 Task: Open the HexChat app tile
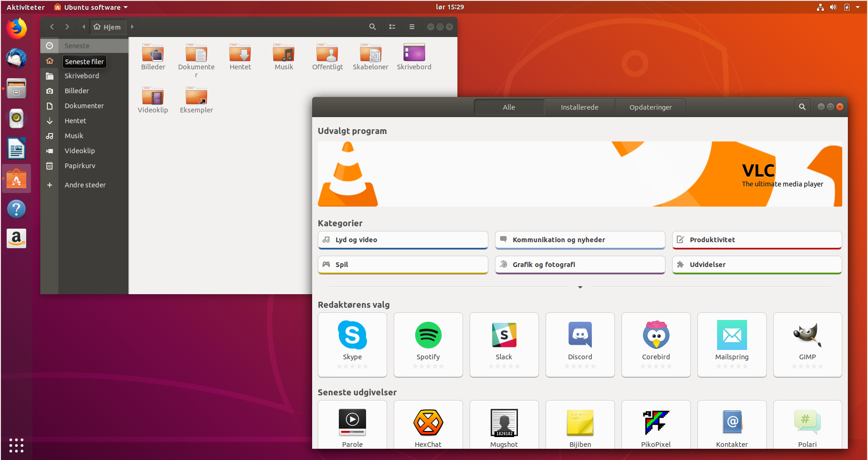[428, 425]
